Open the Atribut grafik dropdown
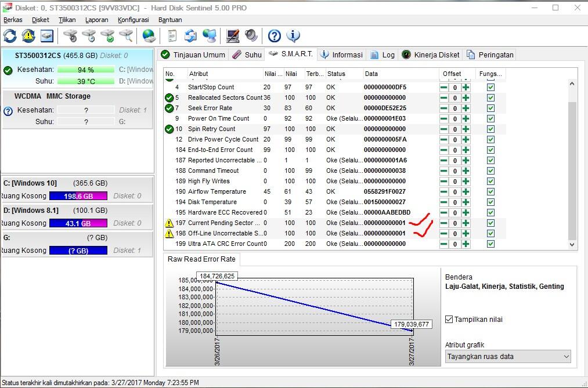The image size is (588, 388). [508, 357]
